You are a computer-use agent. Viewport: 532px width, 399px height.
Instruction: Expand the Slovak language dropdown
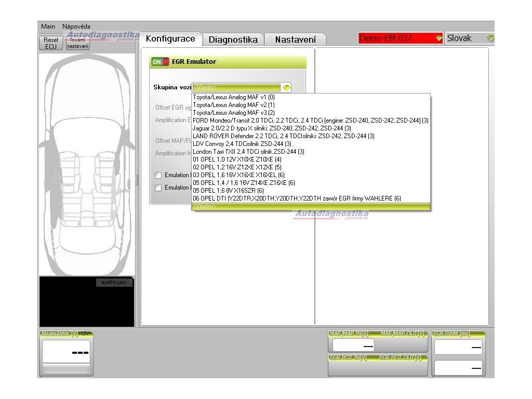(490, 38)
